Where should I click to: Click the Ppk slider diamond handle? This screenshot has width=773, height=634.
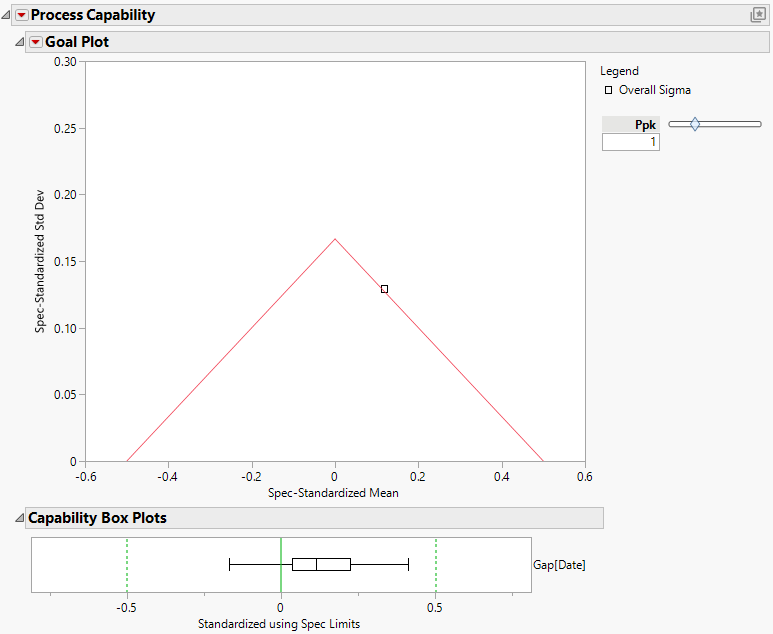tap(695, 124)
